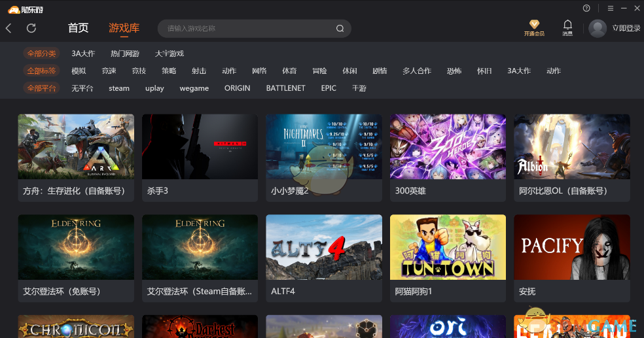Select the 全部分类 category filter

[41, 54]
